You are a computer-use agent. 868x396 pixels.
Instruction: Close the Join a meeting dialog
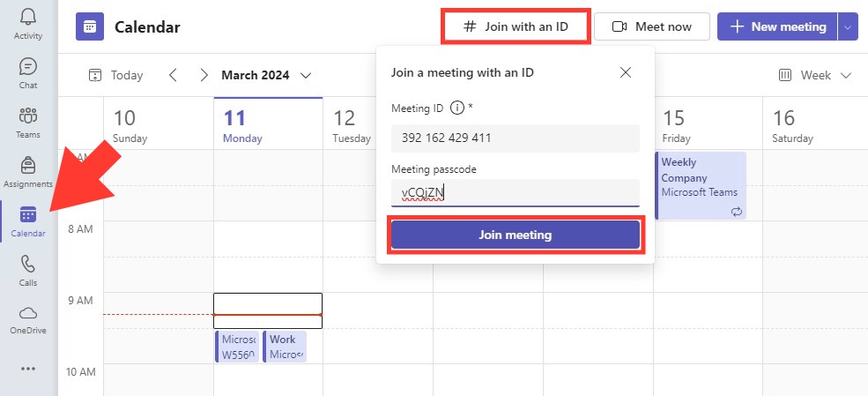click(626, 72)
